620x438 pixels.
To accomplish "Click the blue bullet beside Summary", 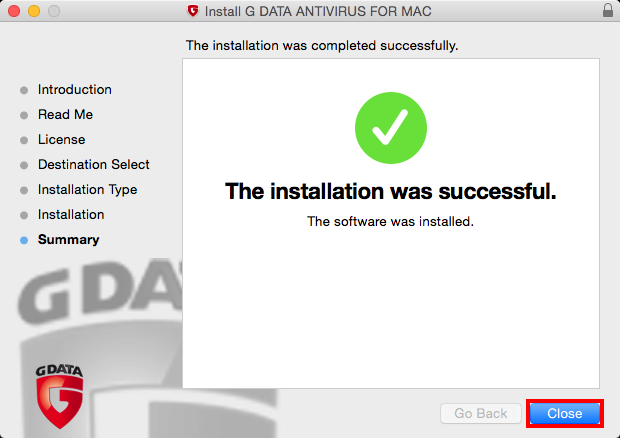I will tap(24, 240).
